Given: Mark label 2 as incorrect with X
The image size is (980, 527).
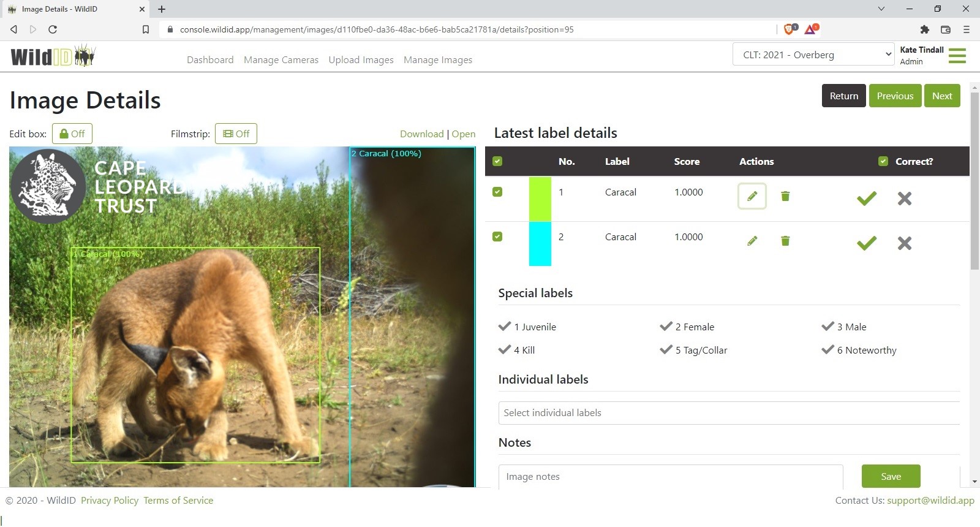Looking at the screenshot, I should point(905,243).
